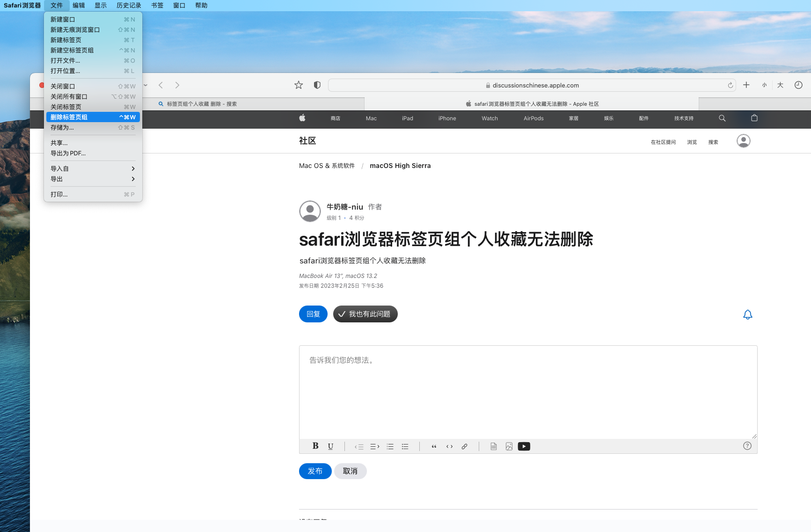Viewport: 811px width, 532px height.
Task: Insert an image in the reply
Action: click(x=509, y=446)
